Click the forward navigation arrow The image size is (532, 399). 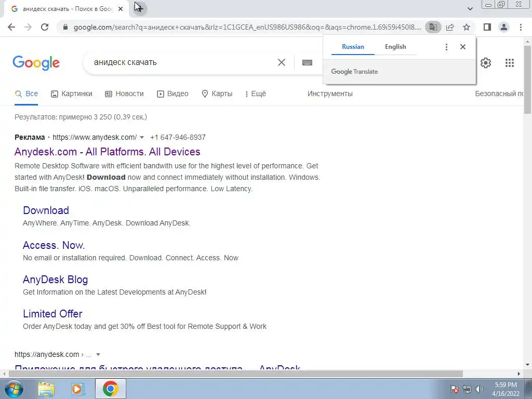coord(28,27)
